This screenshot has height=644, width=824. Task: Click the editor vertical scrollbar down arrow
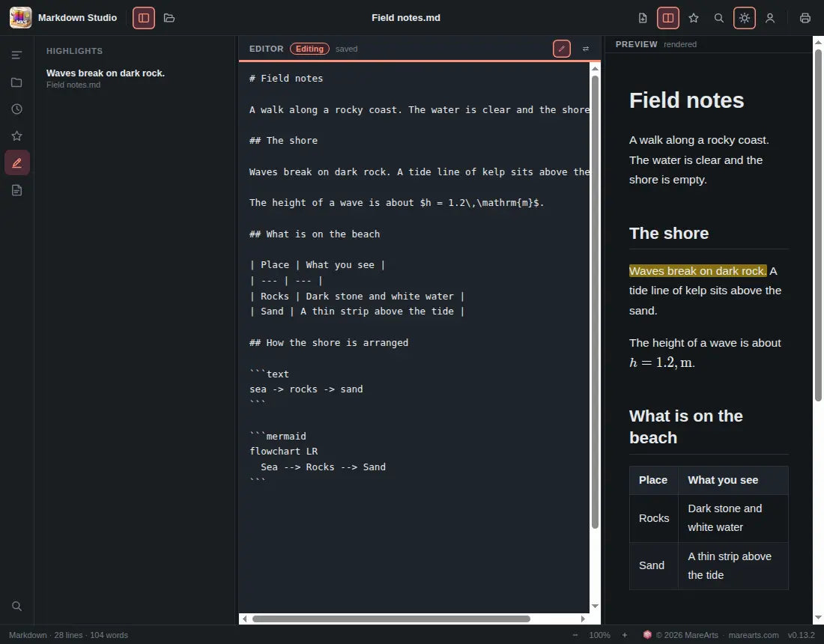point(595,606)
